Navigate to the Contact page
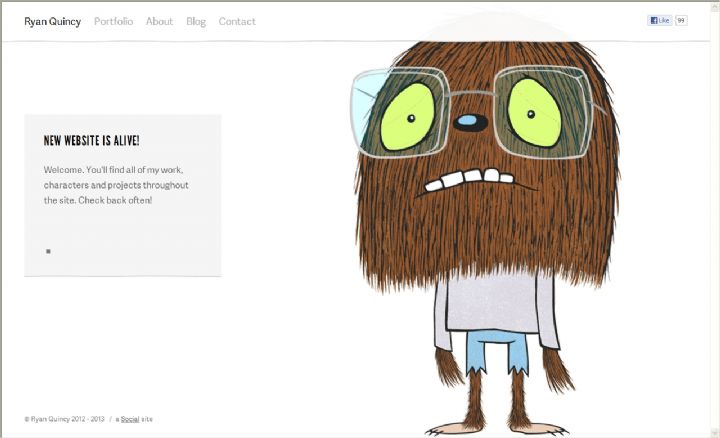720x438 pixels. click(x=237, y=21)
